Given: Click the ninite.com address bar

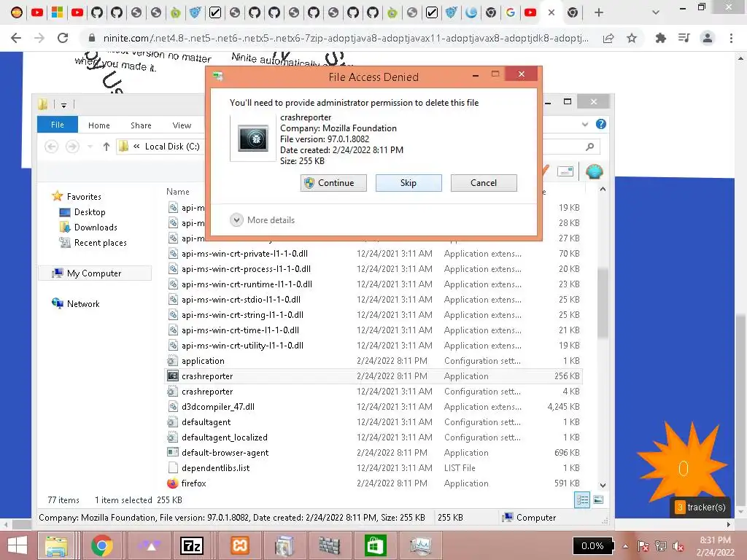Looking at the screenshot, I should pos(345,38).
